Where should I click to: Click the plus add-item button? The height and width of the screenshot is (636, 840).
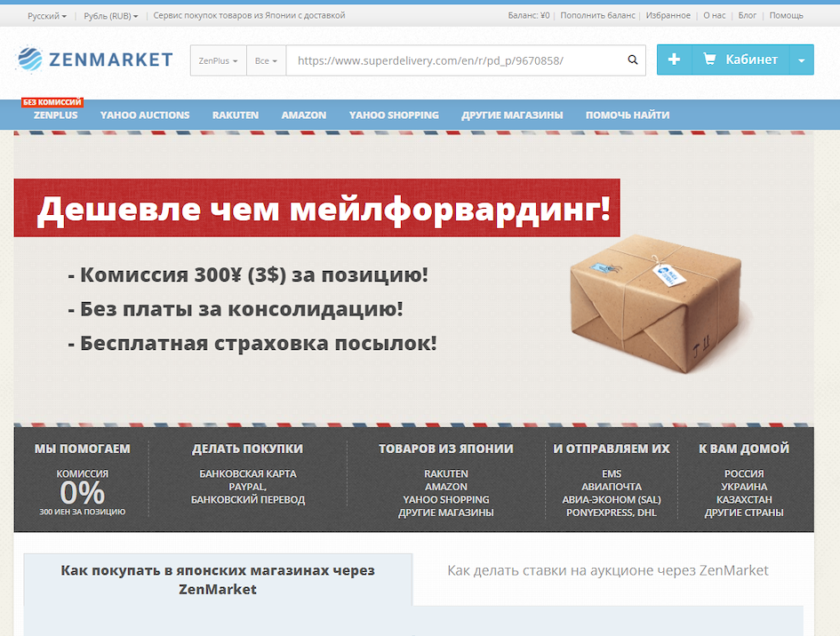point(675,60)
